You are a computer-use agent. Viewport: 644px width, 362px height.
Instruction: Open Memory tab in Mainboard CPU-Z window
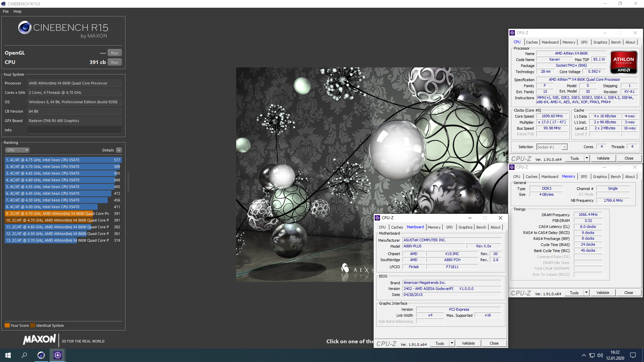[x=434, y=227]
